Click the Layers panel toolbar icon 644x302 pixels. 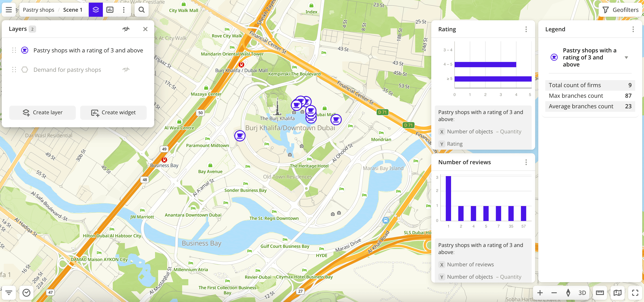coord(96,10)
